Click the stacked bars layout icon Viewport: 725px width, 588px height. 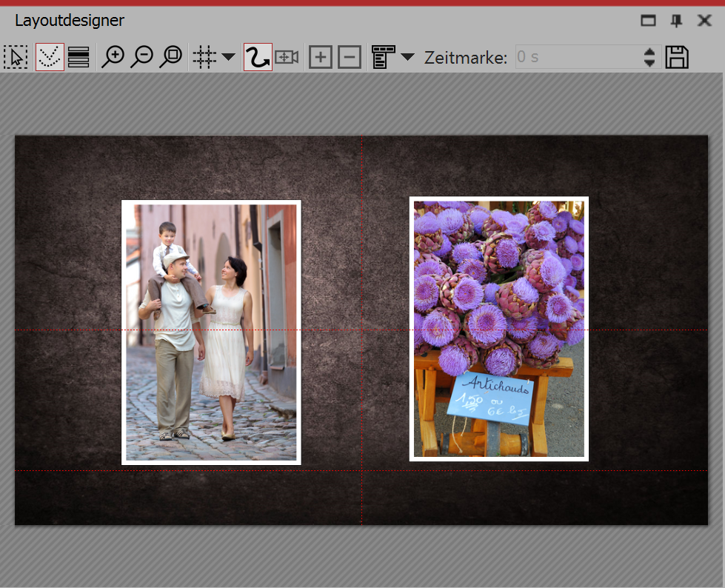tap(78, 57)
